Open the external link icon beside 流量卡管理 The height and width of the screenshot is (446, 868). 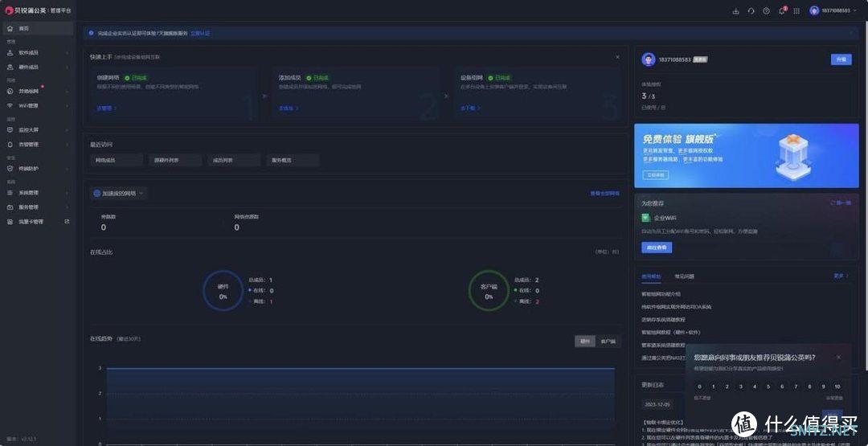[67, 221]
